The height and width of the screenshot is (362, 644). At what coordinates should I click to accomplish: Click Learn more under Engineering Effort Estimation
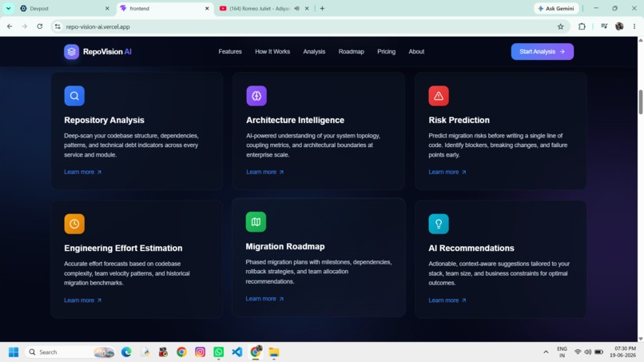click(x=82, y=300)
